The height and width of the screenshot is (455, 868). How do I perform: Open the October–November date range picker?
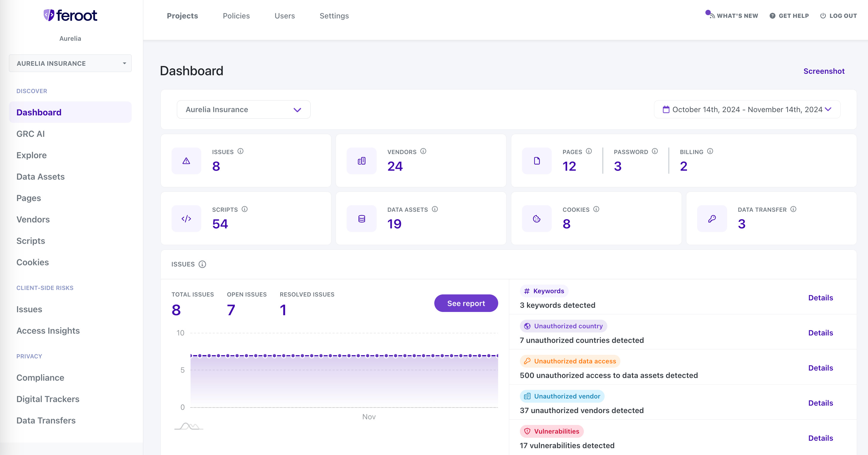tap(747, 109)
